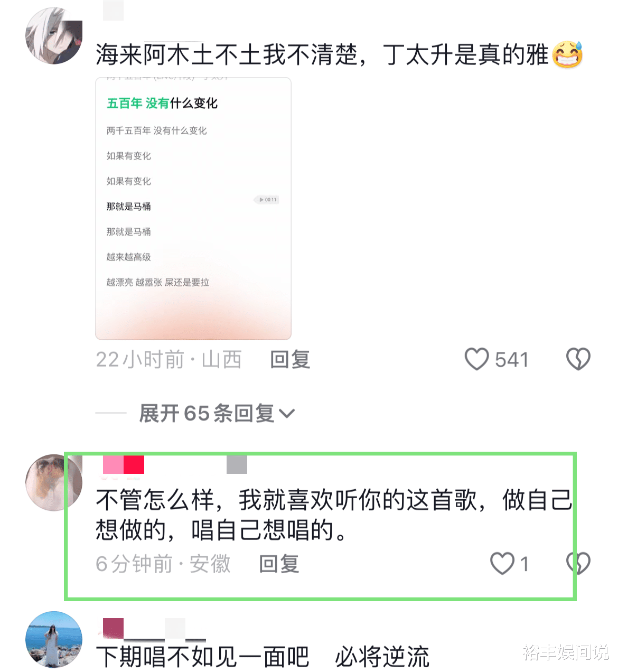Open the first commenter's anime avatar
Screen dimensions: 618x672
pyautogui.click(x=54, y=36)
